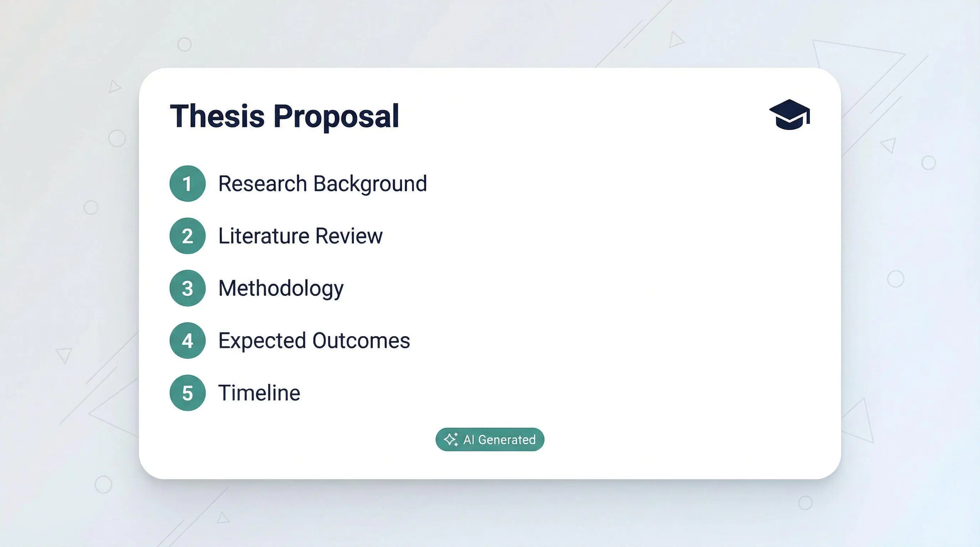
Task: Jump to the Timeline item
Action: click(x=259, y=392)
